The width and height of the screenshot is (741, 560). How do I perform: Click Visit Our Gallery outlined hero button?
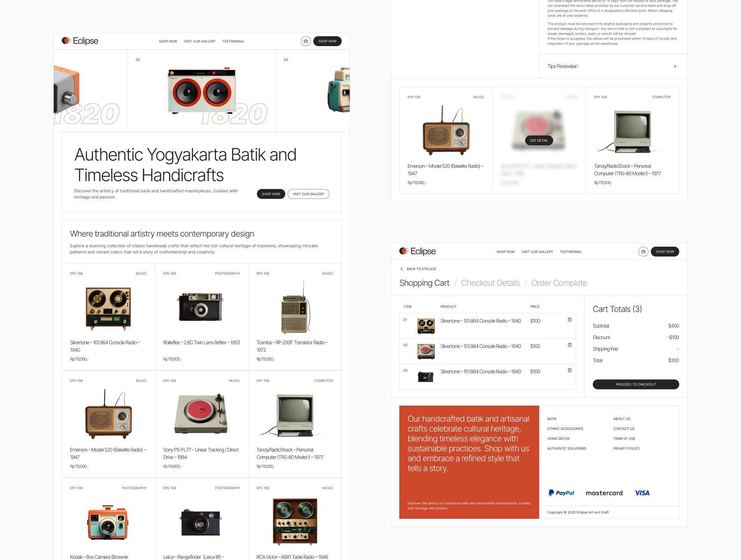click(308, 194)
